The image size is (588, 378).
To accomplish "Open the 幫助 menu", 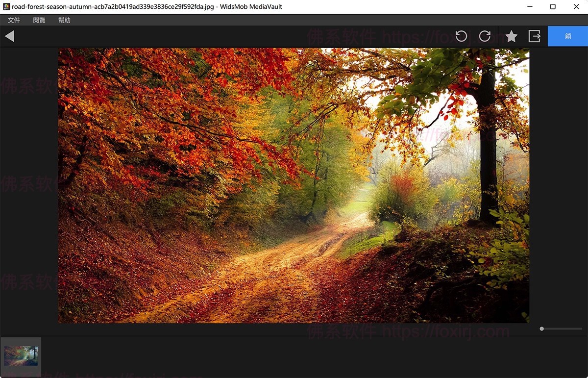I will [64, 20].
